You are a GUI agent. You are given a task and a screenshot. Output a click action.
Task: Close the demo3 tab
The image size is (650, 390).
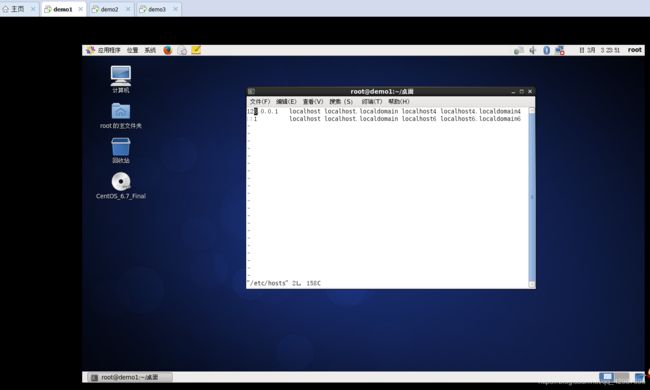[175, 9]
